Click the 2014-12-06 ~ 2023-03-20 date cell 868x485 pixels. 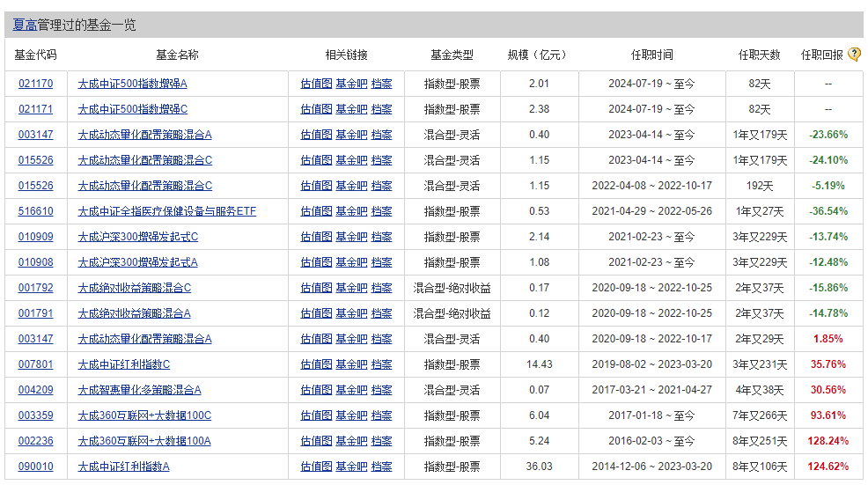point(652,467)
